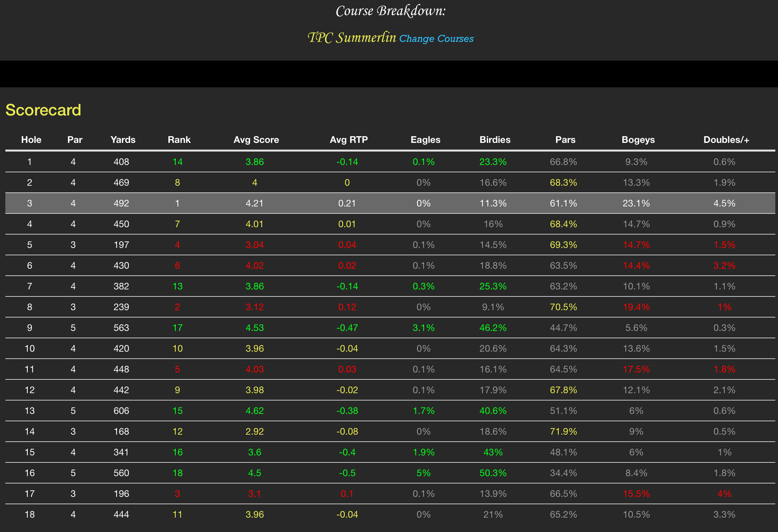
Task: Click the 420 yards cell
Action: [x=121, y=348]
